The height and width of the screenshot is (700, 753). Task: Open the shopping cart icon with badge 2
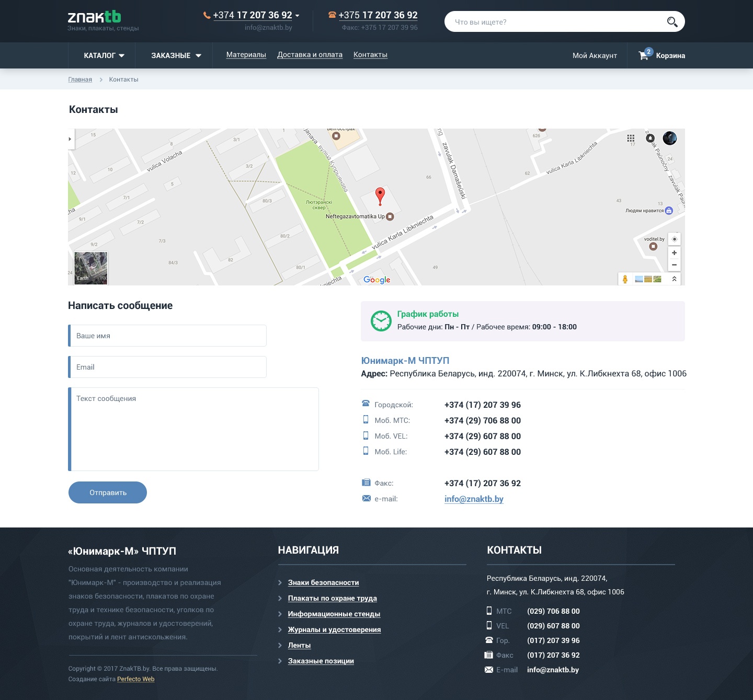coord(645,54)
